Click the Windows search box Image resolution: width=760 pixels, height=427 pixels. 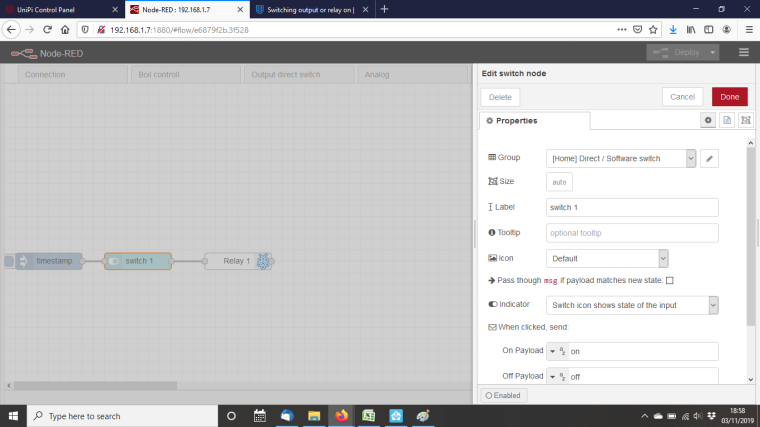pyautogui.click(x=122, y=416)
